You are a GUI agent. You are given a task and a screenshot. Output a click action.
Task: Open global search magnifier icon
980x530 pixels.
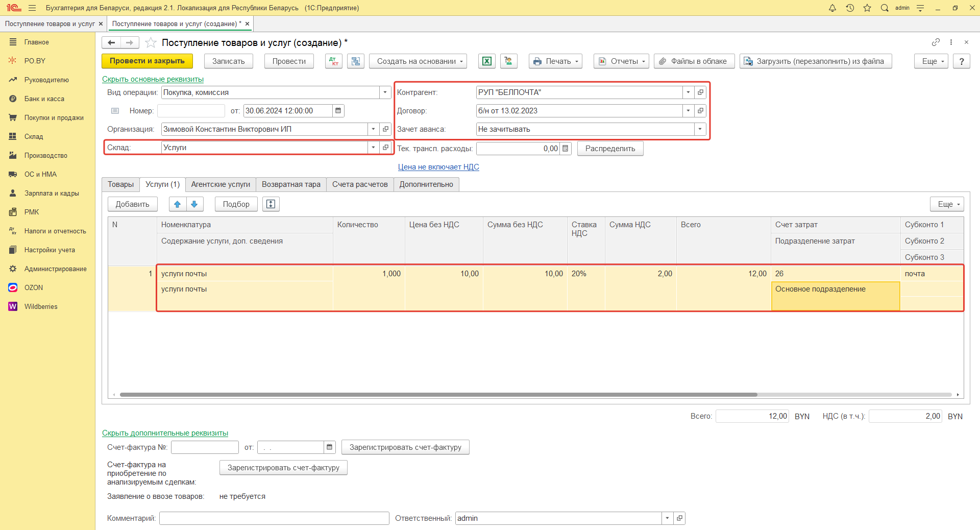click(885, 8)
